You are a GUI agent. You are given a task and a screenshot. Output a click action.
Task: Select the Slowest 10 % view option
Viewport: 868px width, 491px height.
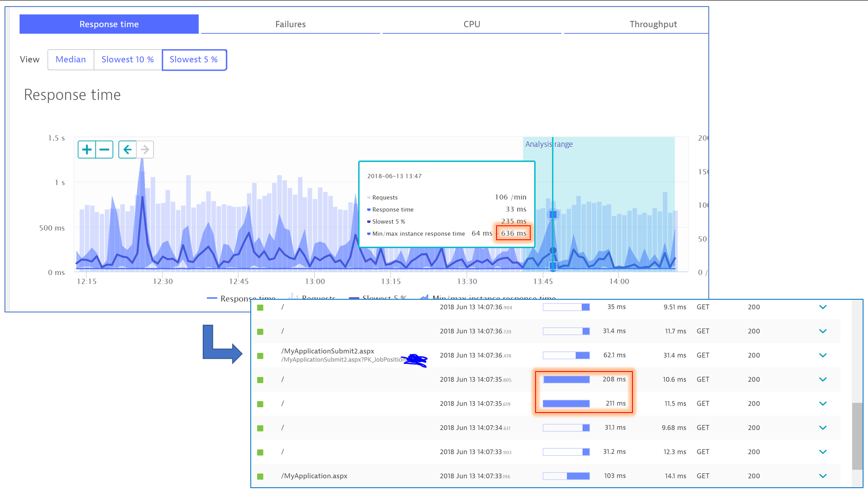point(128,60)
